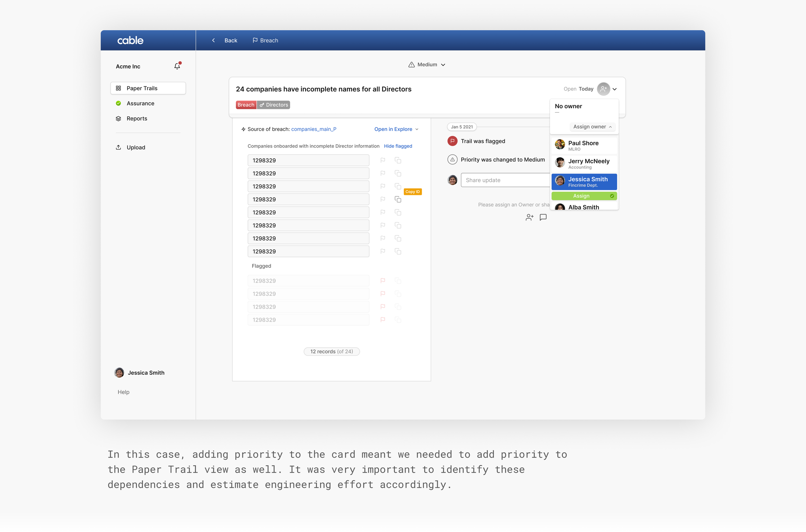Click the add-owner avatar icon in card header
This screenshot has height=532, width=806.
(603, 89)
